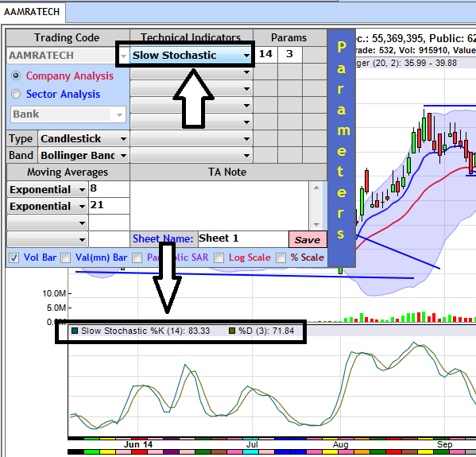Open the AAMRATECH trading code dropdown arrow

click(x=123, y=56)
